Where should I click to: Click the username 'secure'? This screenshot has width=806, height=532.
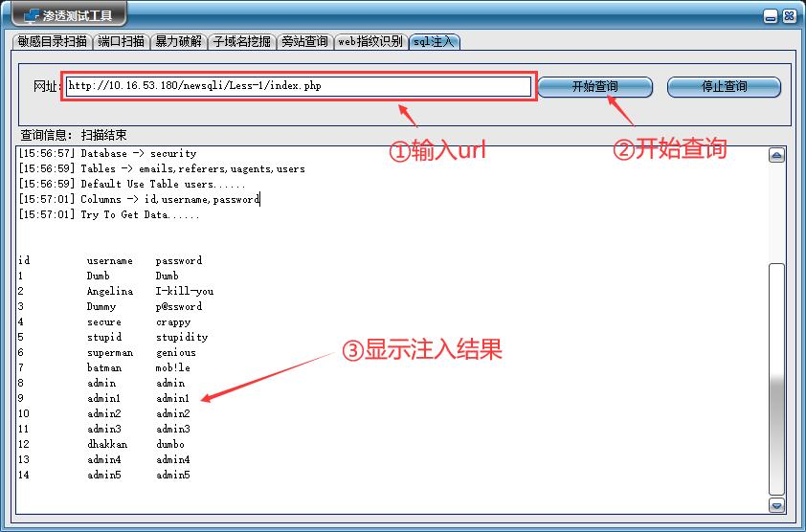(103, 322)
